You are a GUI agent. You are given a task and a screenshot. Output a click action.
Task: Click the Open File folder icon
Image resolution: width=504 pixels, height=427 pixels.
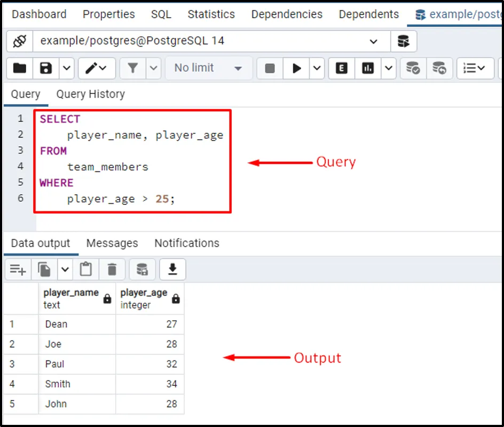pyautogui.click(x=20, y=68)
